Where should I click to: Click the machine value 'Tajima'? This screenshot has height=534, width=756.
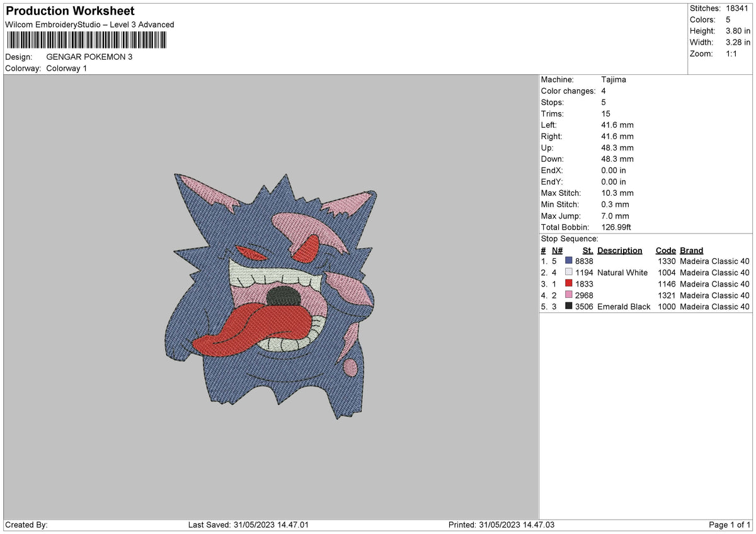[x=614, y=79]
